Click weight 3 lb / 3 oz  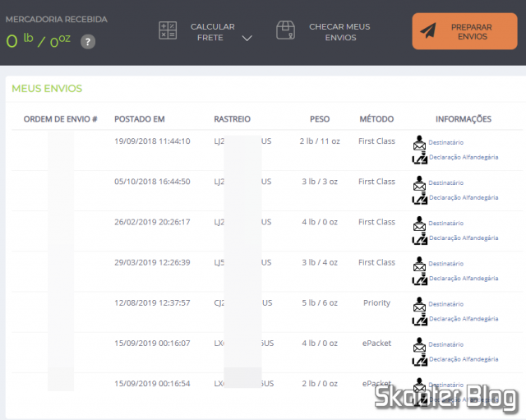[320, 182]
